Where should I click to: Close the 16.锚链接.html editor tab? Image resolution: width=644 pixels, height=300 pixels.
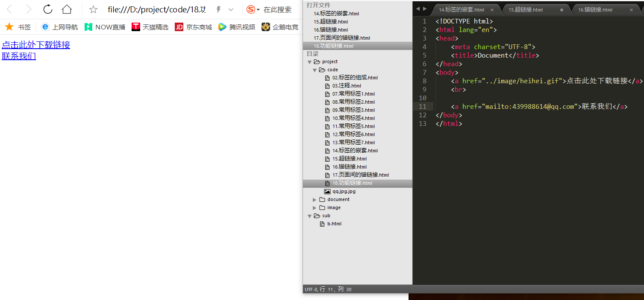coord(631,10)
